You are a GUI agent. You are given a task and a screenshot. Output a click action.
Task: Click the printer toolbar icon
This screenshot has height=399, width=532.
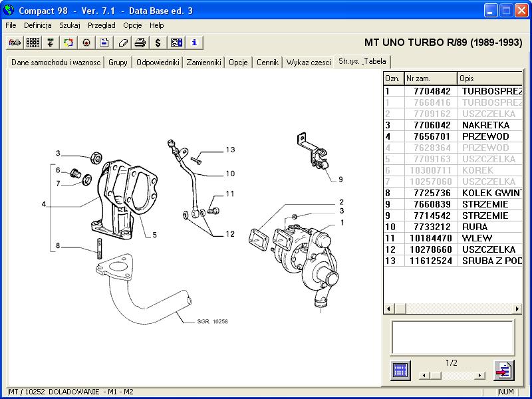pos(140,43)
